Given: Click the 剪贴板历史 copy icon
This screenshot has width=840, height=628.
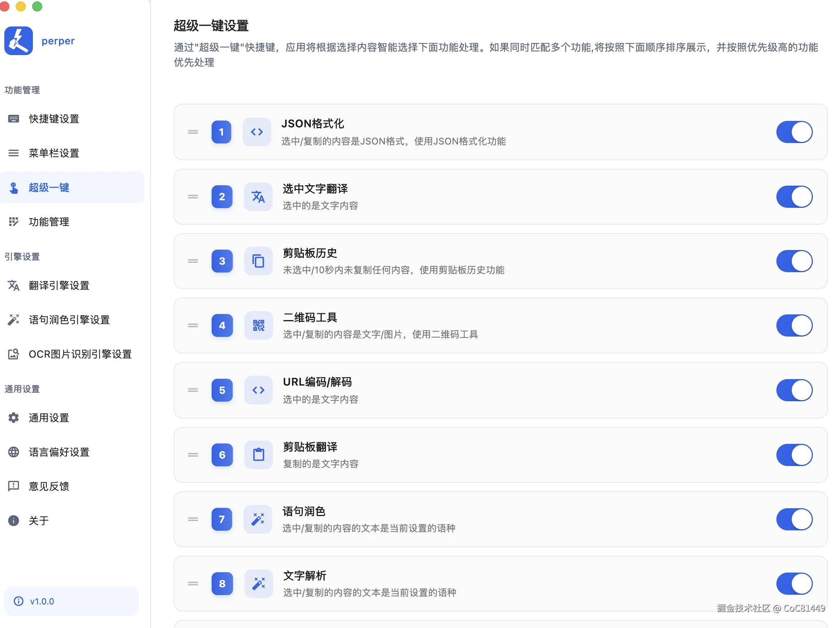Looking at the screenshot, I should 258,261.
